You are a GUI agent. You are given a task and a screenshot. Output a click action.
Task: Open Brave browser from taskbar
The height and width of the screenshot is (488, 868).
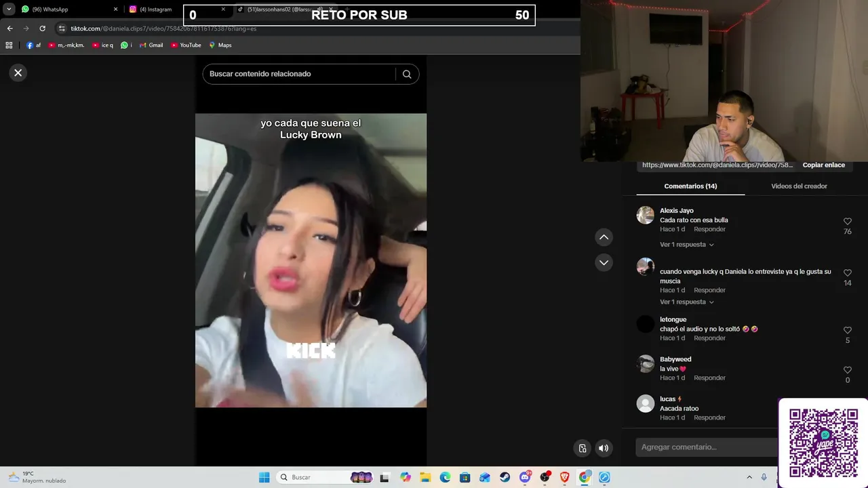click(565, 477)
